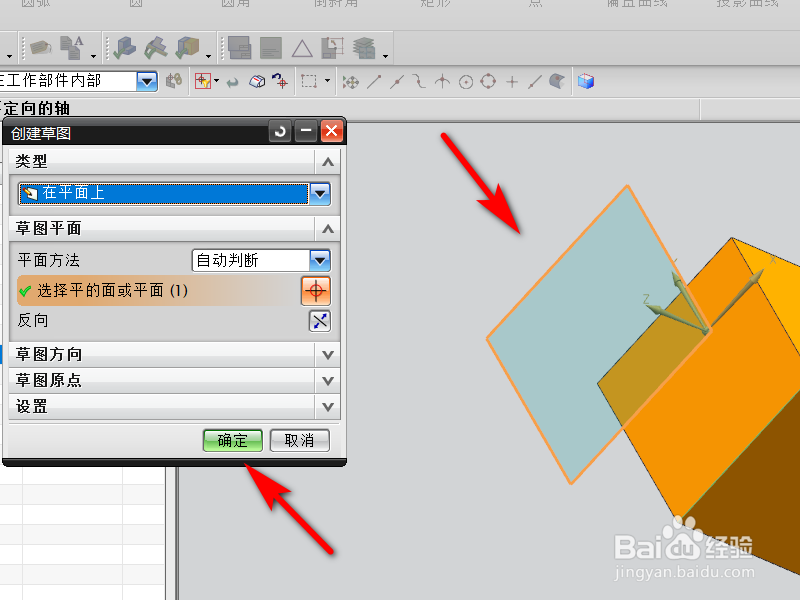
Task: Click the reverse direction (反向) icon
Action: [320, 321]
